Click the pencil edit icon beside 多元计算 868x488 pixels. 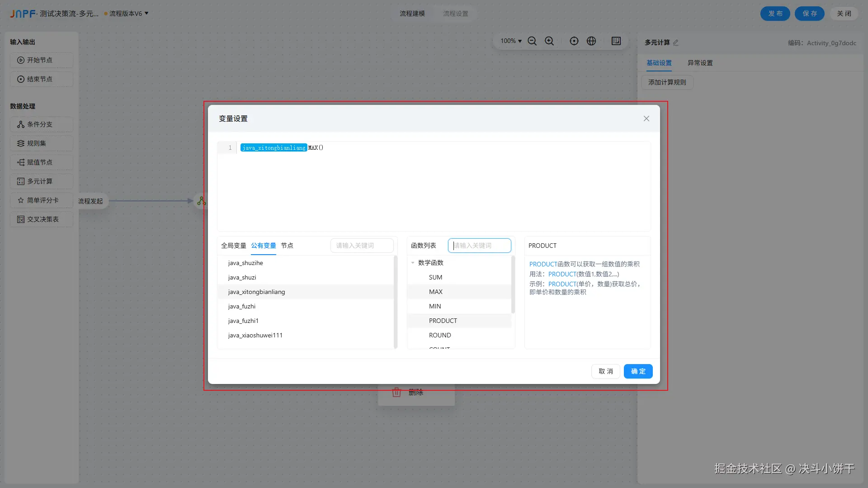tap(676, 43)
